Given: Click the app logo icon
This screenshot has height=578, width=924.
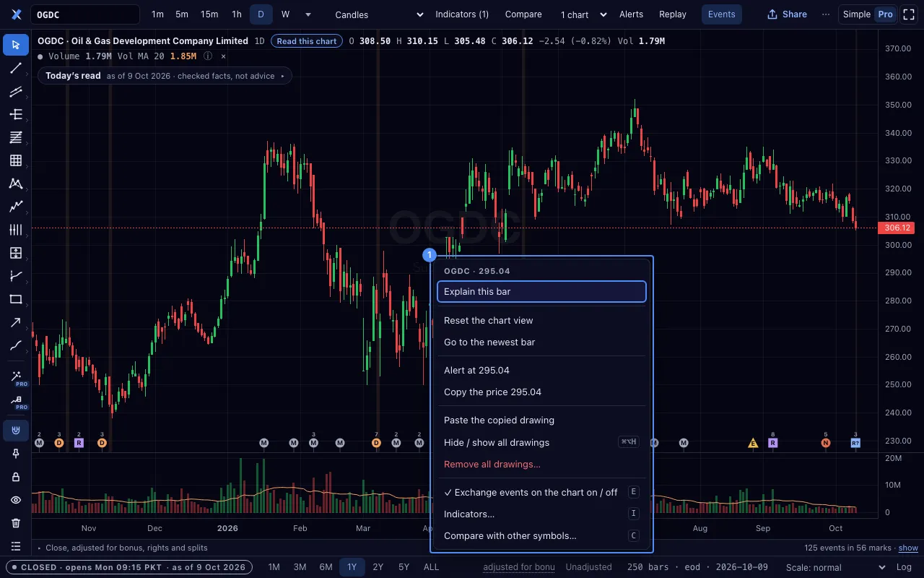Looking at the screenshot, I should click(16, 14).
